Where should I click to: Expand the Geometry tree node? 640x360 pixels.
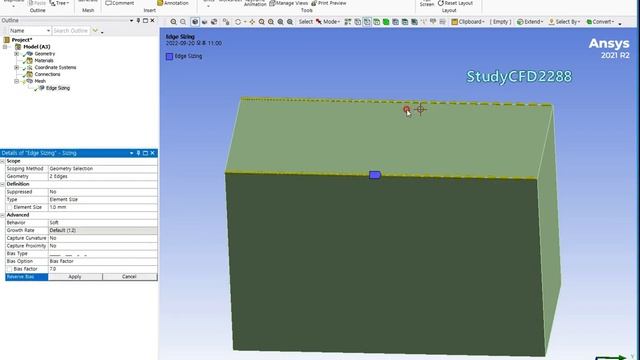pos(16,54)
